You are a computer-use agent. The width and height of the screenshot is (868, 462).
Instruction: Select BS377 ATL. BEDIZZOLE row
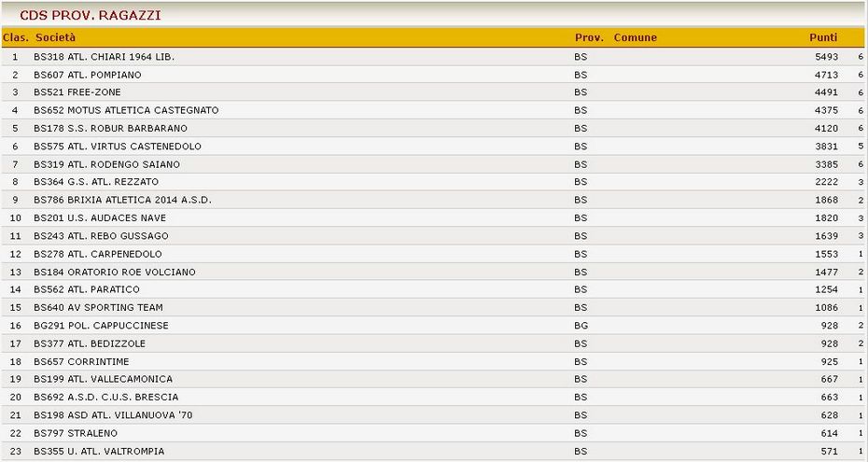(434, 343)
